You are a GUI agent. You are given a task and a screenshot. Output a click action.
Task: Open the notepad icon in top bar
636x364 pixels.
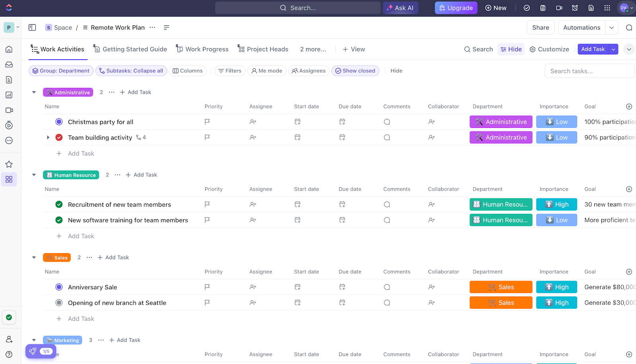tap(543, 8)
